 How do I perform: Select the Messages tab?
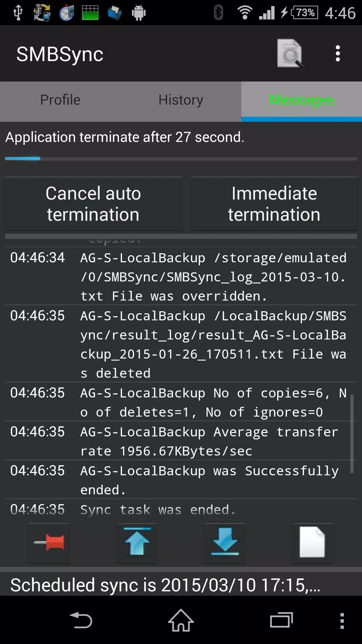(302, 100)
